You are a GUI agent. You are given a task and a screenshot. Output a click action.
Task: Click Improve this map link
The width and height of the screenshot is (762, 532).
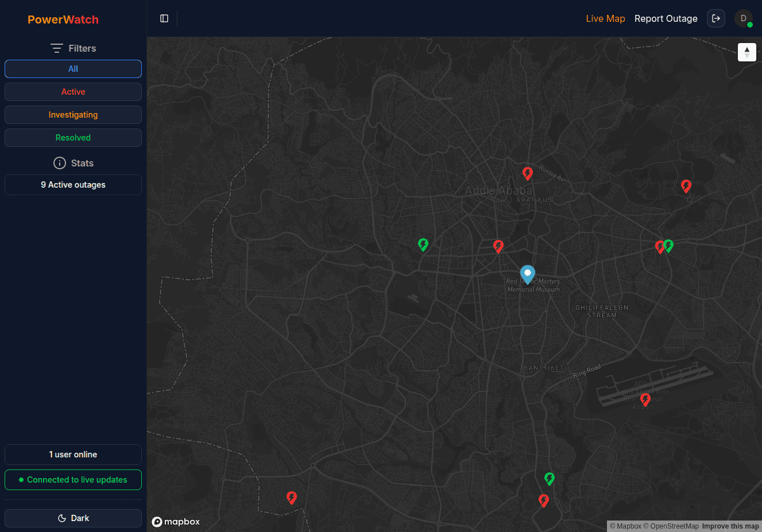click(x=730, y=526)
